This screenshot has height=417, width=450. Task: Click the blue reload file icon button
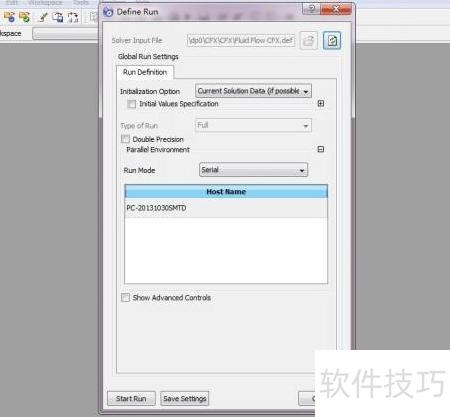(332, 41)
